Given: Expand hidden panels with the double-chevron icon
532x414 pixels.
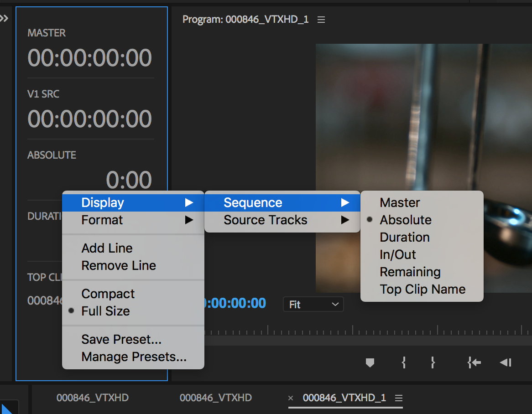Looking at the screenshot, I should [x=4, y=18].
